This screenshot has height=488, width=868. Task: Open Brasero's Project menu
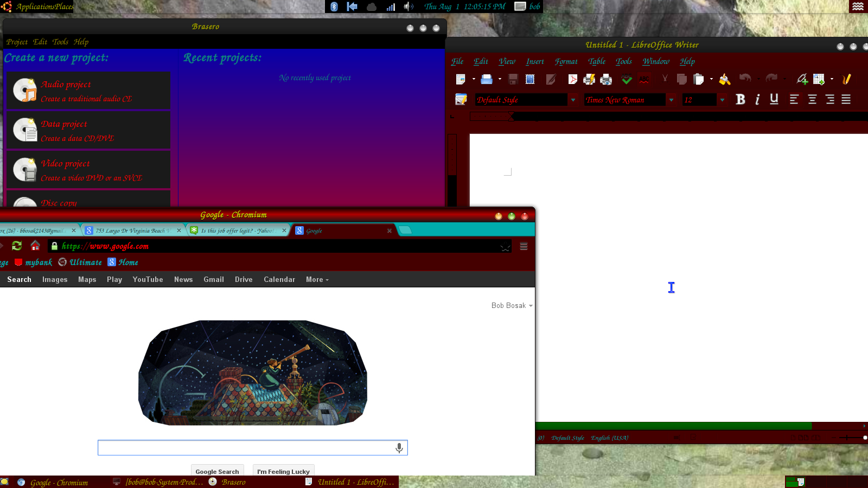17,42
